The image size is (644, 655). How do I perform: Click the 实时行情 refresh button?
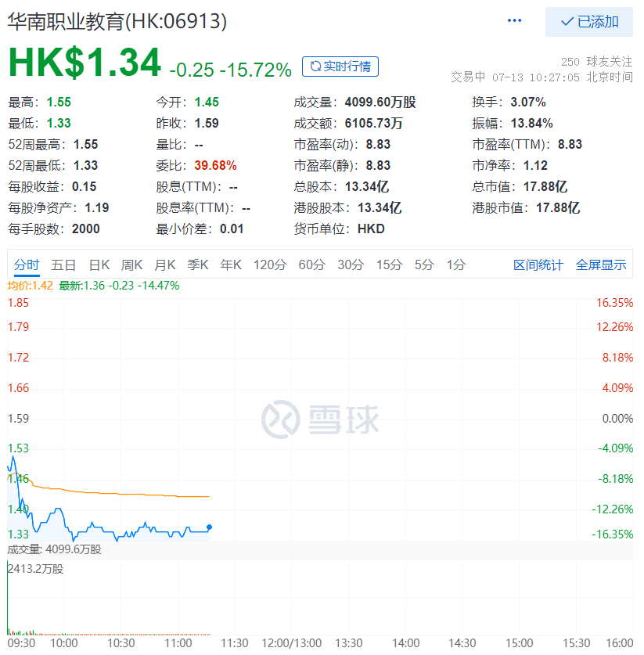pyautogui.click(x=340, y=67)
